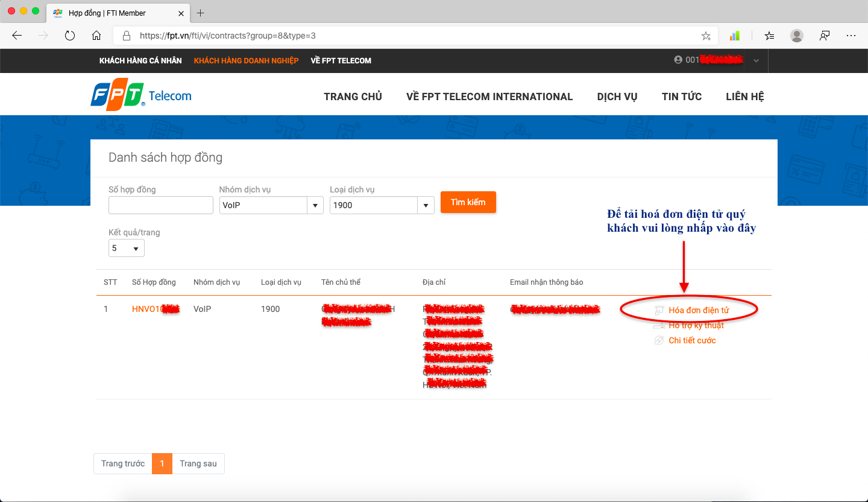Viewport: 868px width, 502px height.
Task: Expand the account dropdown chevron in top bar
Action: click(756, 60)
